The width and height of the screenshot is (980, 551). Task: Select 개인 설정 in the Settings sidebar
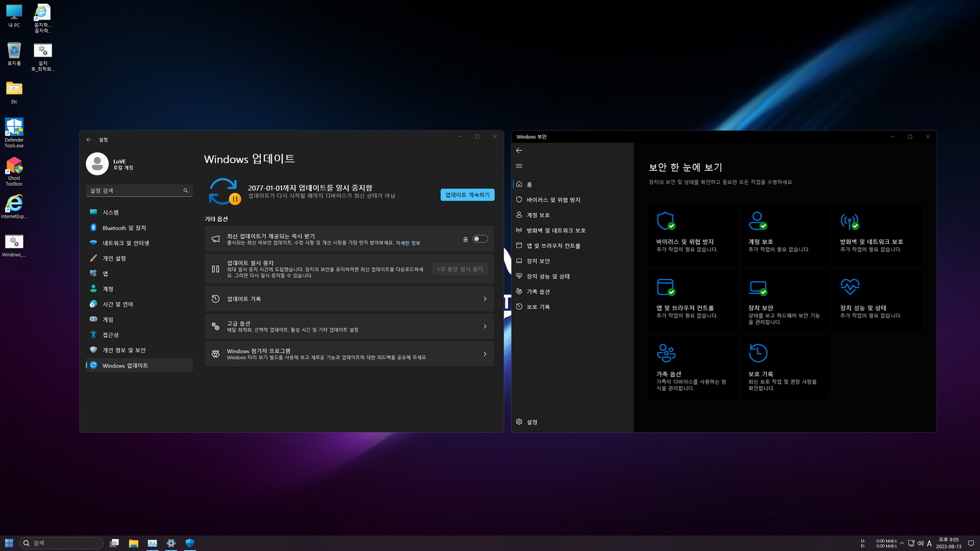coord(139,258)
